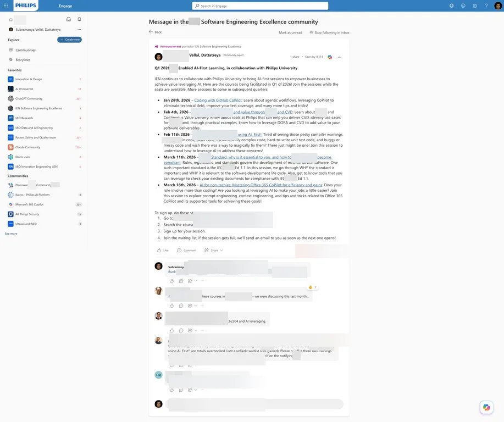Open the Patient Safety and Quality team community
The height and width of the screenshot is (422, 504).
click(x=45, y=137)
